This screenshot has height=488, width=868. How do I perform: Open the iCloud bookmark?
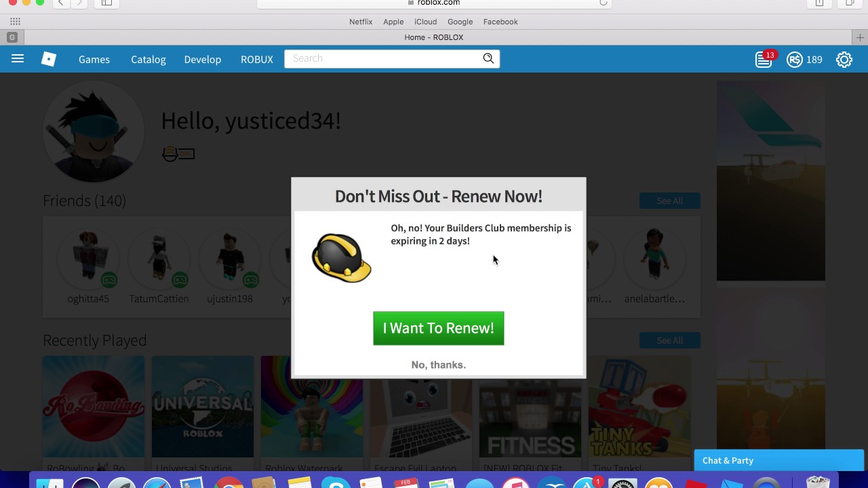tap(426, 22)
